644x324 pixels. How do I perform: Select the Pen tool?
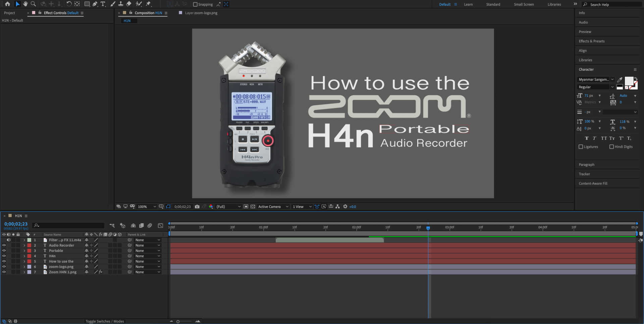pos(95,4)
